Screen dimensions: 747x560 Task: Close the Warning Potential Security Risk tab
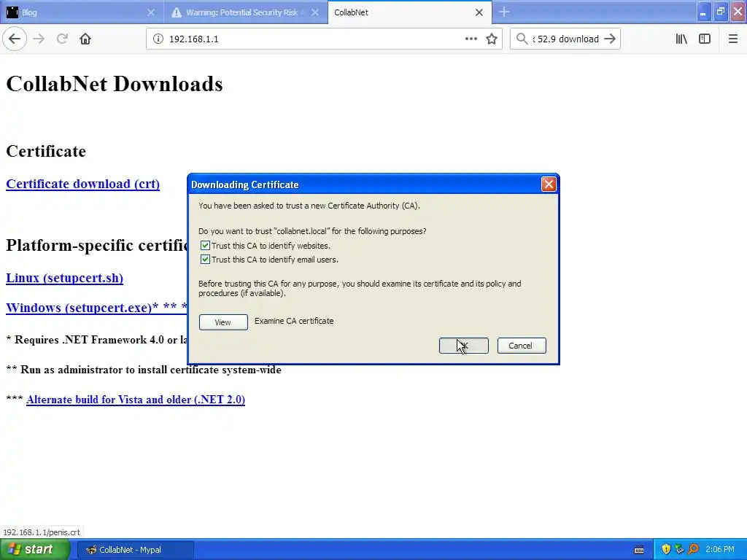point(315,12)
